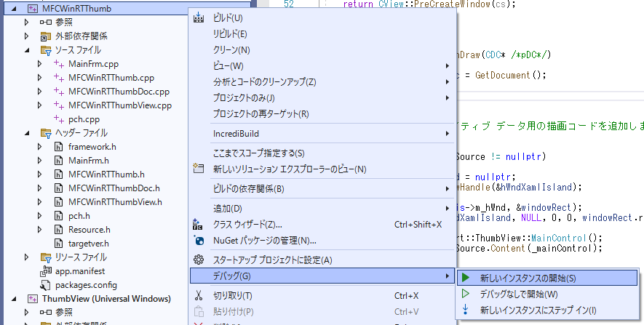
Task: Select デバッグなしで開始(W)
Action: pyautogui.click(x=547, y=294)
